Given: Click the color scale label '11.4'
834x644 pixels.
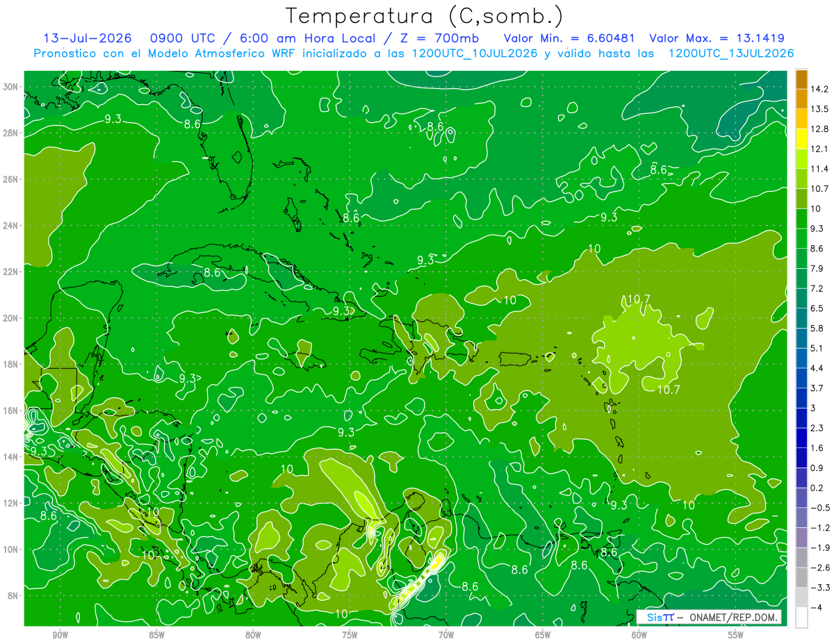Looking at the screenshot, I should [x=819, y=169].
